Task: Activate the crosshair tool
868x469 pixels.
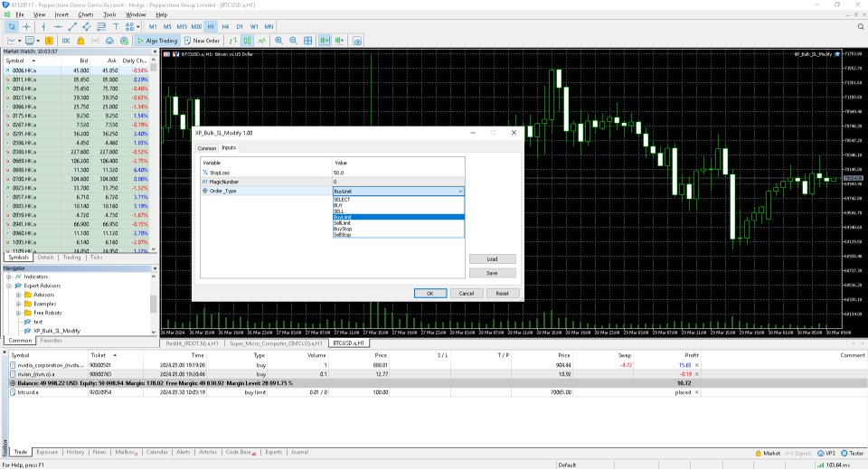Action: 26,26
